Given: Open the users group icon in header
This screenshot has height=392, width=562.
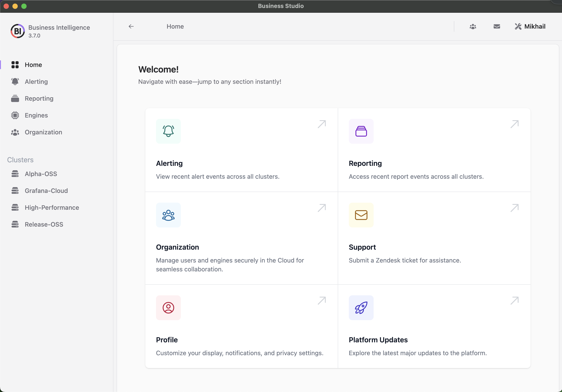Looking at the screenshot, I should pos(473,26).
